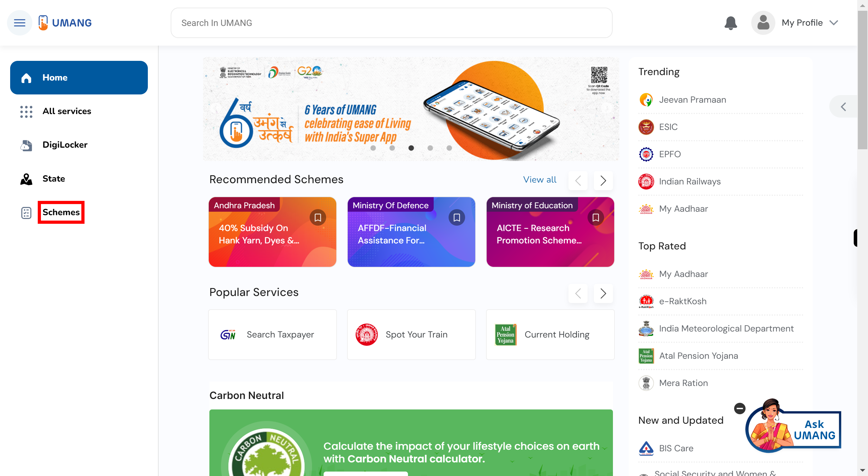
Task: Click the Atal Pension Yojana icon
Action: point(645,355)
